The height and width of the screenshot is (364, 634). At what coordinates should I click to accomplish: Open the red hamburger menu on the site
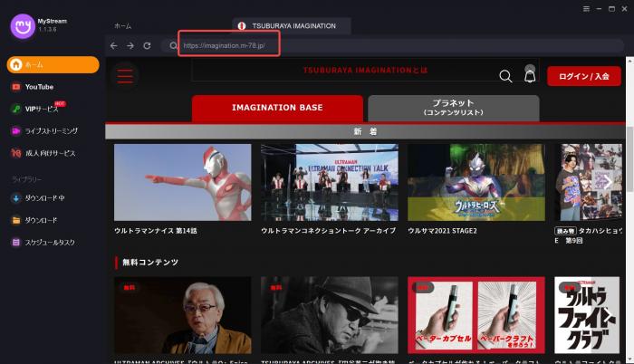[125, 76]
